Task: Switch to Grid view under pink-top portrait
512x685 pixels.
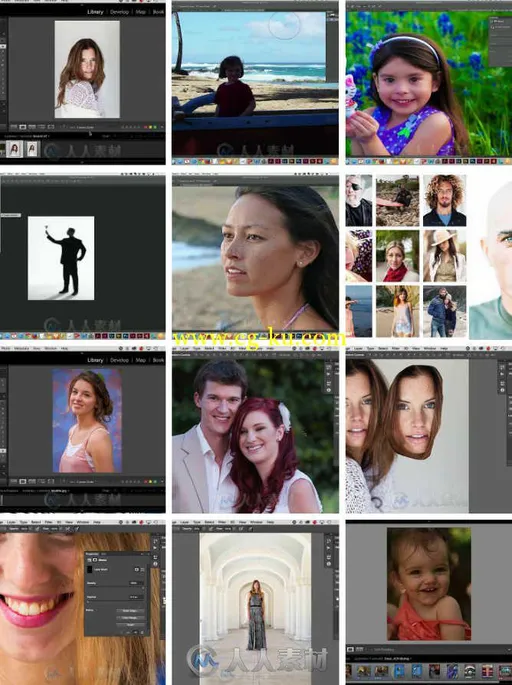Action: pos(14,481)
